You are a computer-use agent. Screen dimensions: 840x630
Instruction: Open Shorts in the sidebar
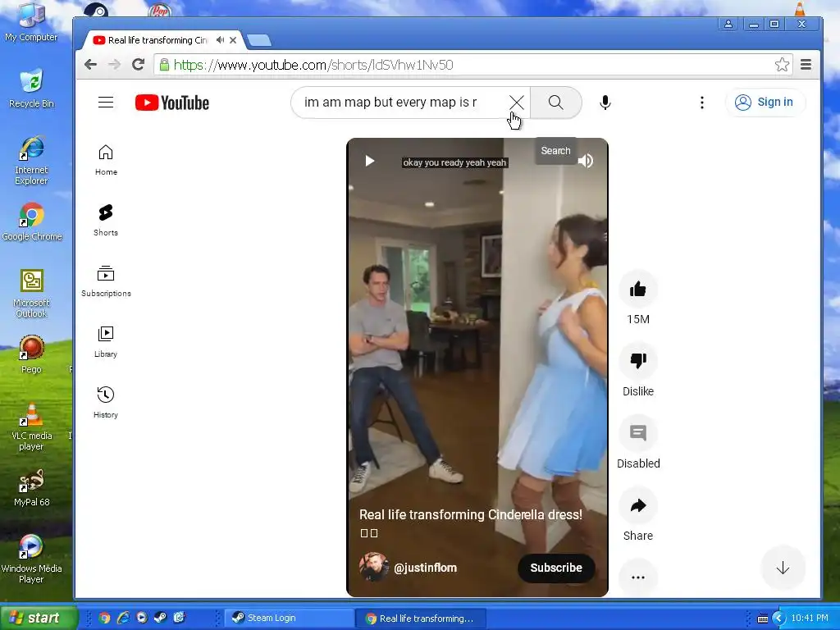tap(106, 220)
